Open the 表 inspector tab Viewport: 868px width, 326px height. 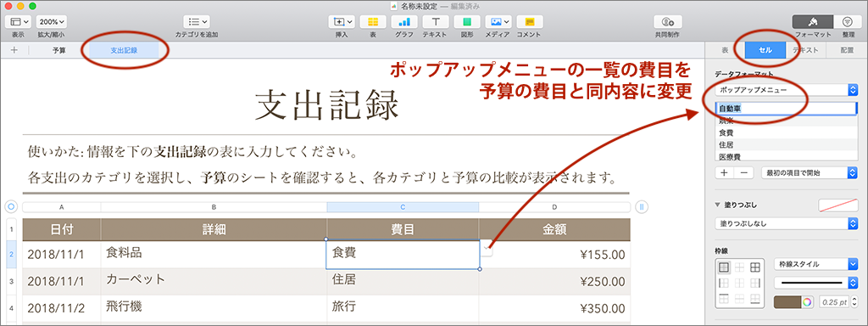point(725,50)
